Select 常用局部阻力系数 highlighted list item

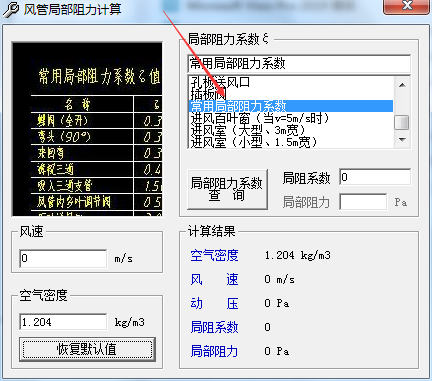click(x=291, y=106)
